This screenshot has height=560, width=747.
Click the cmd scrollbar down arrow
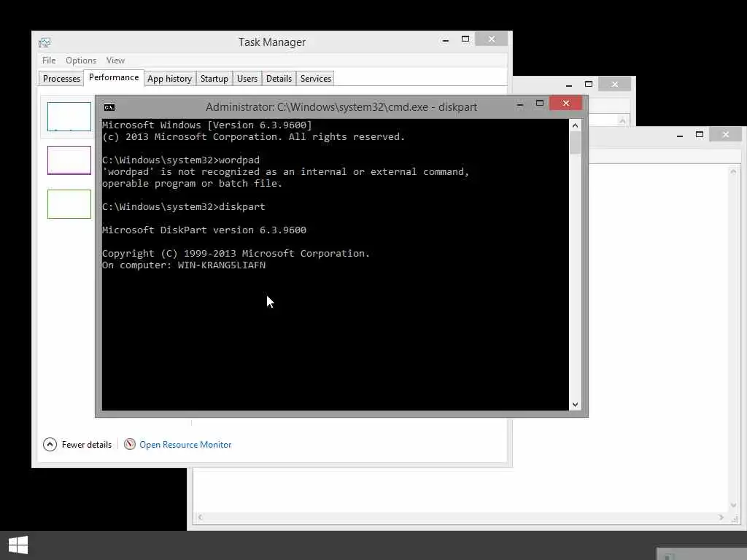[575, 404]
